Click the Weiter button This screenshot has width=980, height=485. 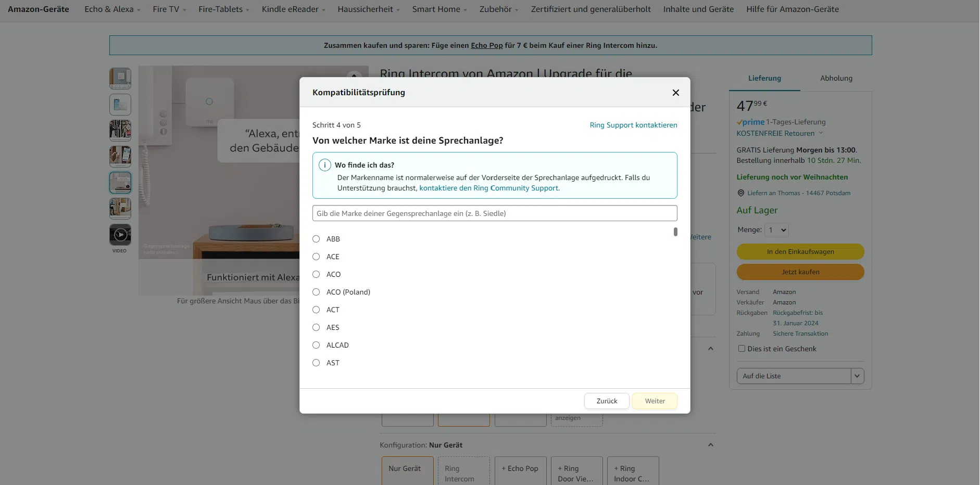click(655, 401)
